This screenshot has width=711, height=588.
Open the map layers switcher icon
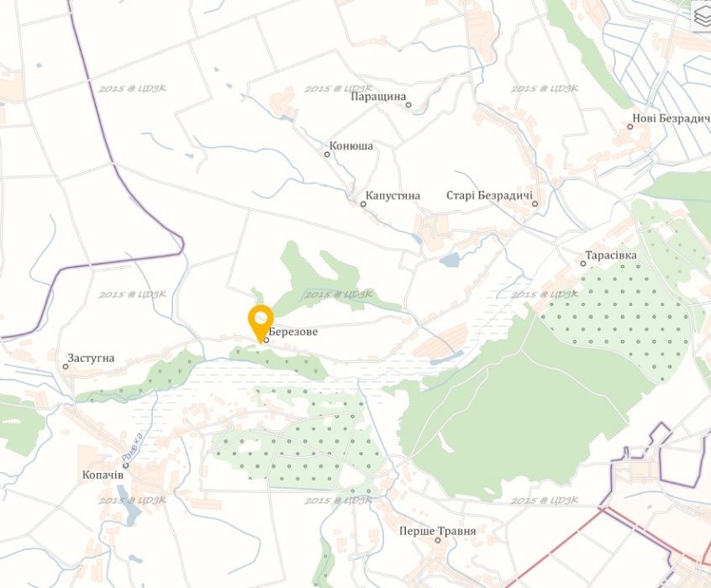pos(702,16)
